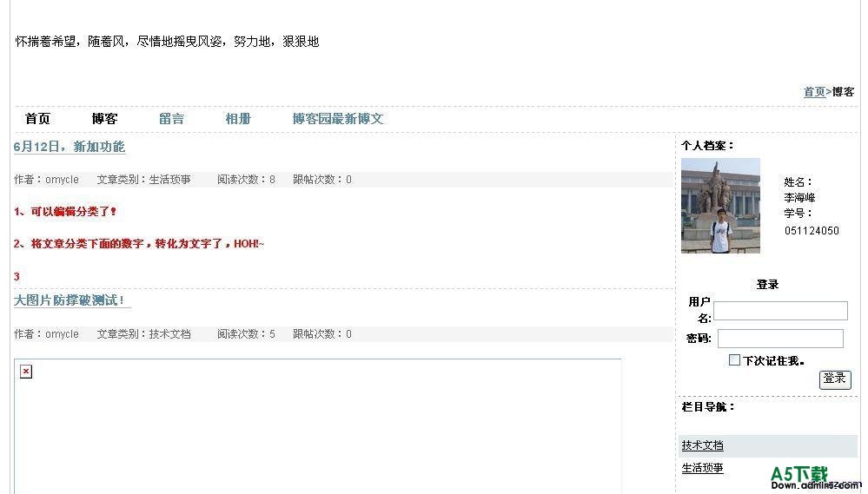
Task: Click the 首页 breadcrumb link
Action: (x=814, y=92)
